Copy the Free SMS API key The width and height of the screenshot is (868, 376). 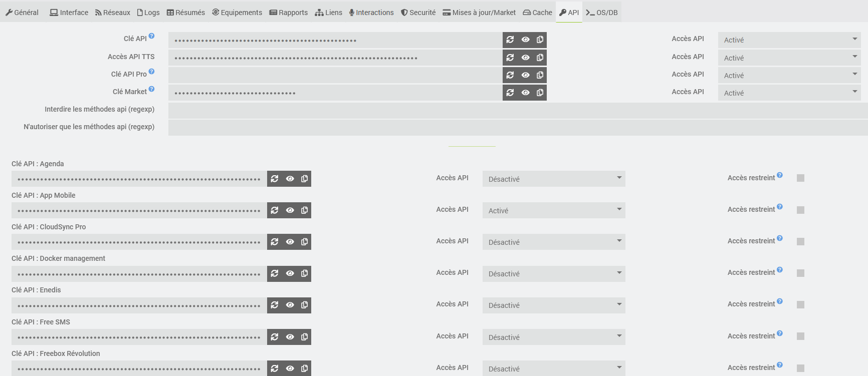pos(304,337)
